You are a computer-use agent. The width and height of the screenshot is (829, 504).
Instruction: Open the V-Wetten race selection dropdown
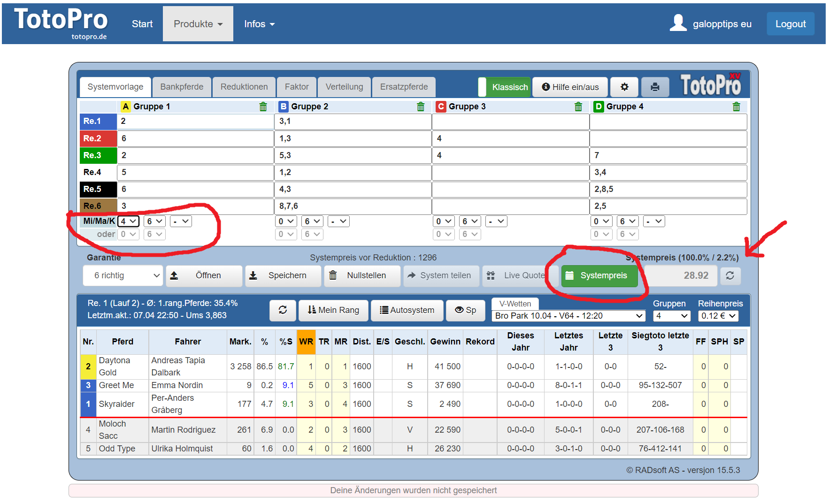click(568, 316)
